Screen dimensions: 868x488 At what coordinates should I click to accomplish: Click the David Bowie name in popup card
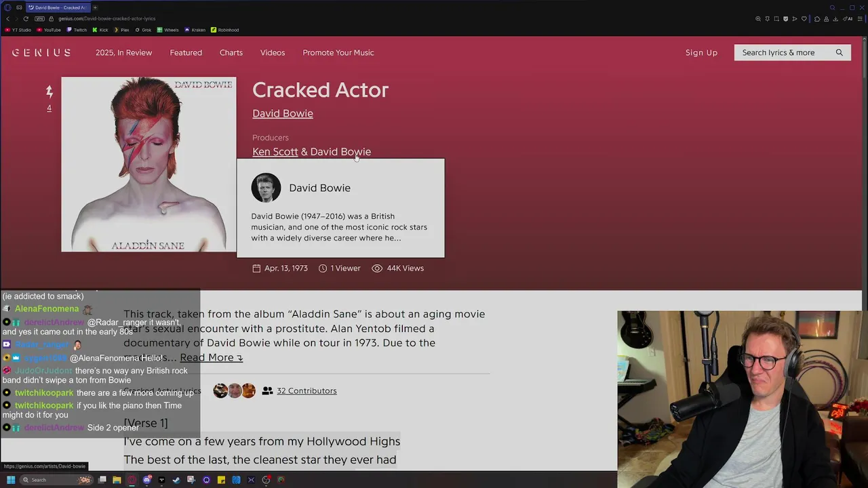(x=320, y=188)
